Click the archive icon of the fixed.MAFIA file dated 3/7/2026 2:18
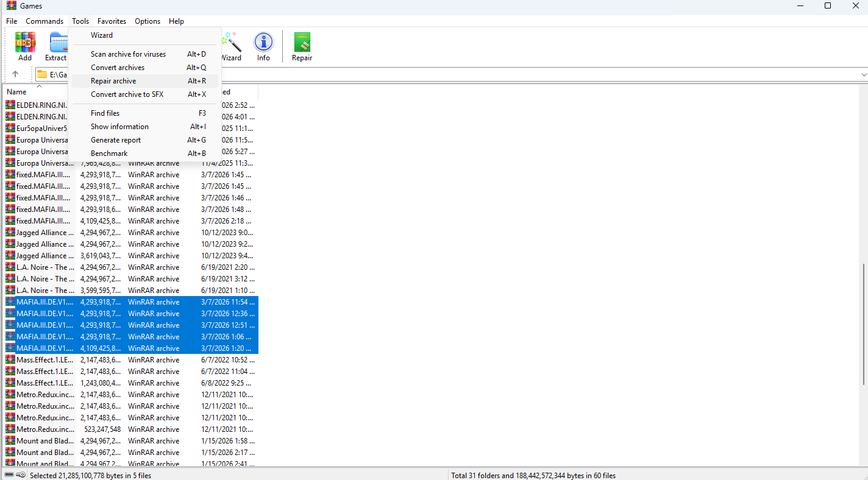868x480 pixels. pyautogui.click(x=10, y=221)
